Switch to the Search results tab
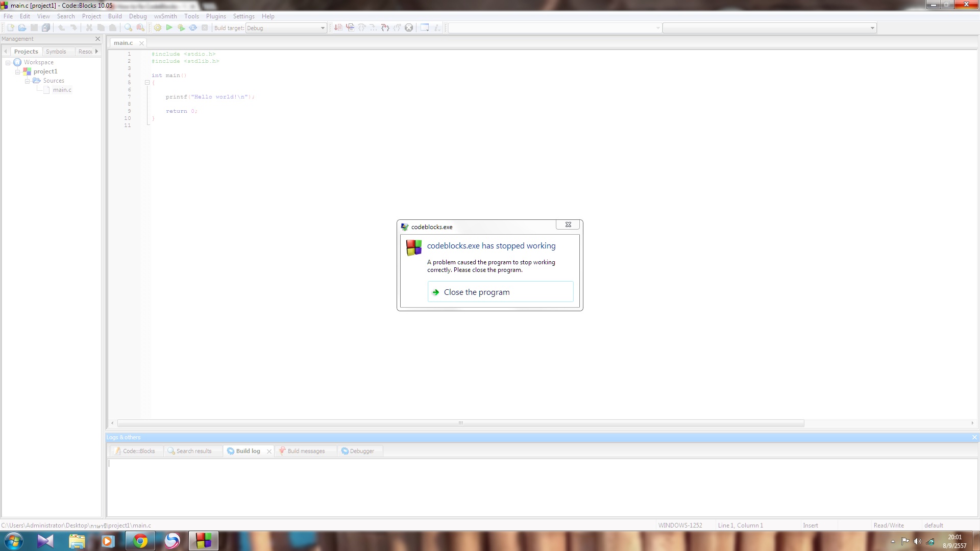The image size is (980, 551). coord(193,451)
